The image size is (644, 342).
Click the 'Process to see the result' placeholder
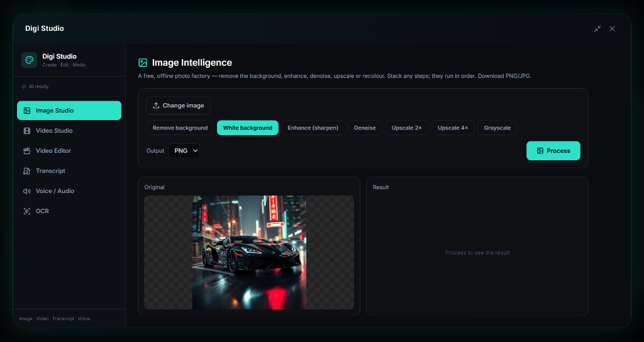pyautogui.click(x=477, y=253)
